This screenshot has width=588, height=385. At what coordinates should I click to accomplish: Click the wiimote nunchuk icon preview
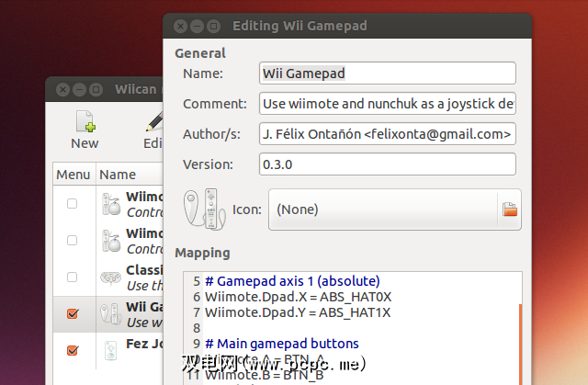[x=204, y=209]
